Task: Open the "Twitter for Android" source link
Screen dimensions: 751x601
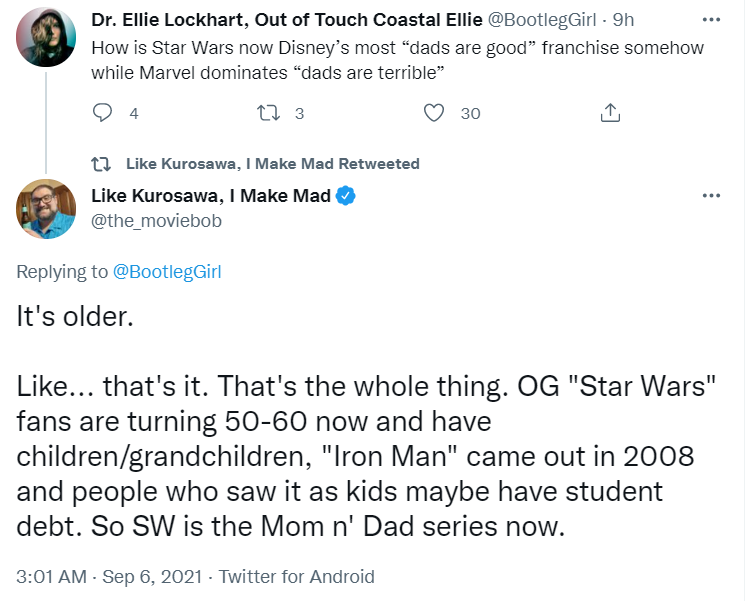Action: click(x=296, y=577)
